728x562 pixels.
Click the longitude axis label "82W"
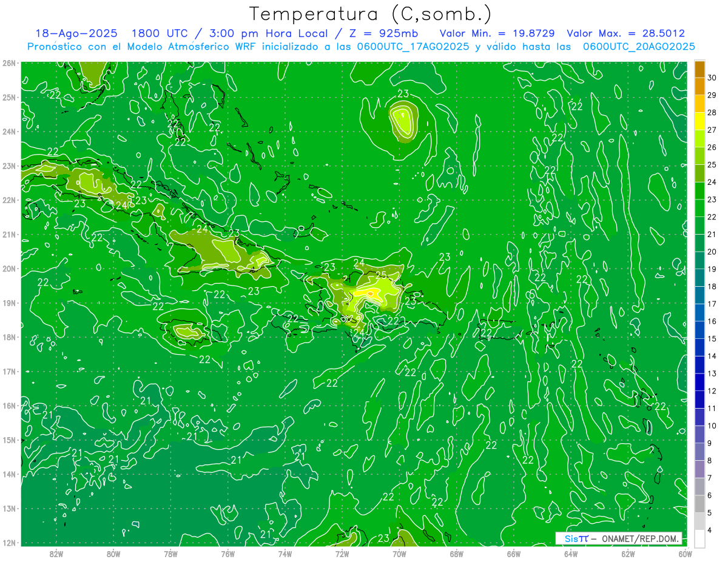[x=56, y=554]
